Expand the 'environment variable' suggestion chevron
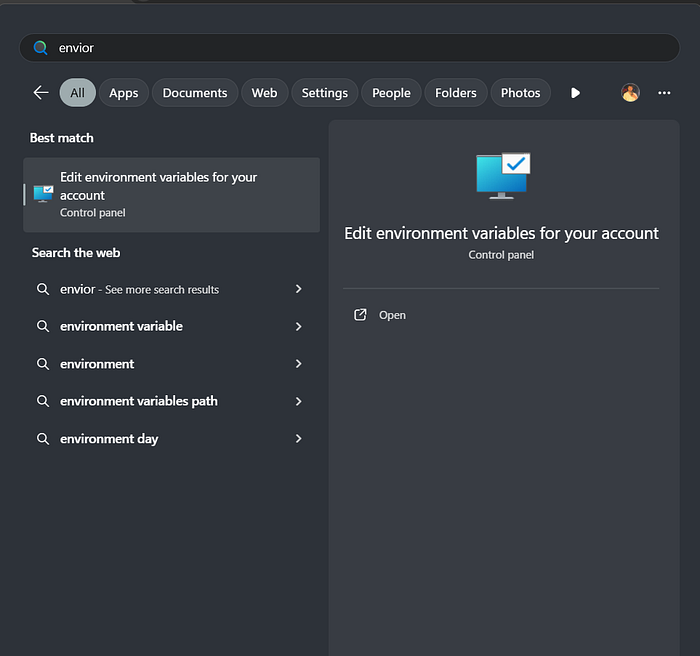700x656 pixels. pyautogui.click(x=299, y=326)
